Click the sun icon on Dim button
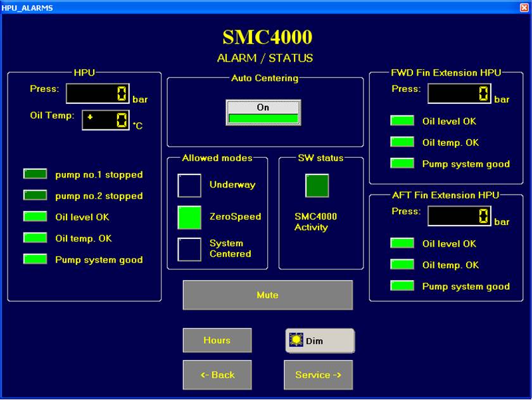This screenshot has width=532, height=400. 296,340
